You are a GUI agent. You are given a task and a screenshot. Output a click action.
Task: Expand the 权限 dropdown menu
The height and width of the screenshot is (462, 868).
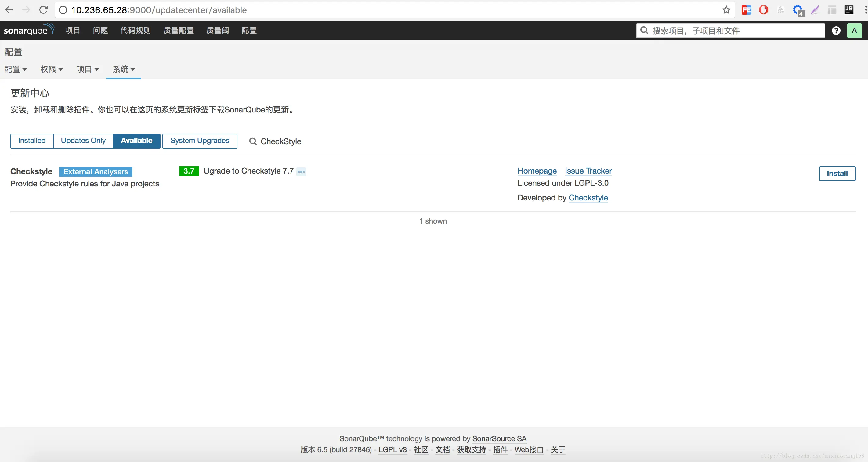[51, 69]
